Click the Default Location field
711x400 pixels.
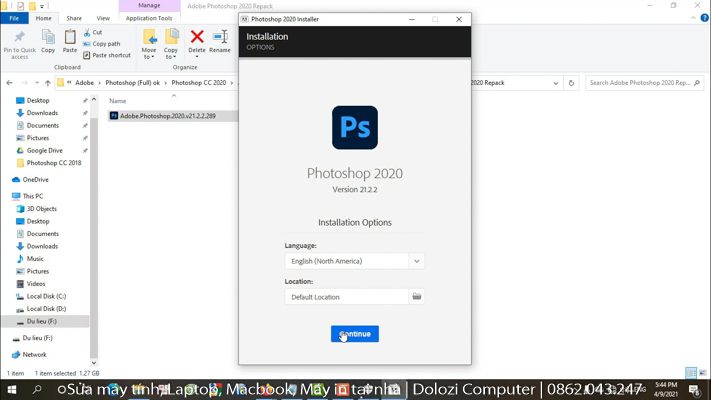(x=346, y=297)
